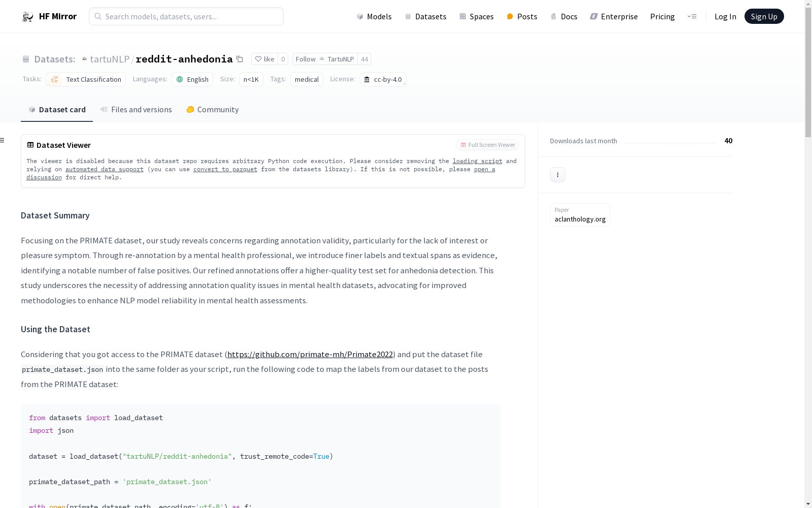The height and width of the screenshot is (508, 812).
Task: Follow the TartuNLP organization
Action: coord(325,59)
